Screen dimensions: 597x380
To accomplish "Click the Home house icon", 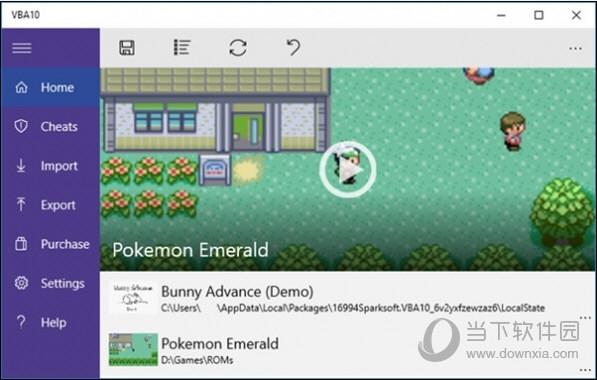I will click(21, 88).
